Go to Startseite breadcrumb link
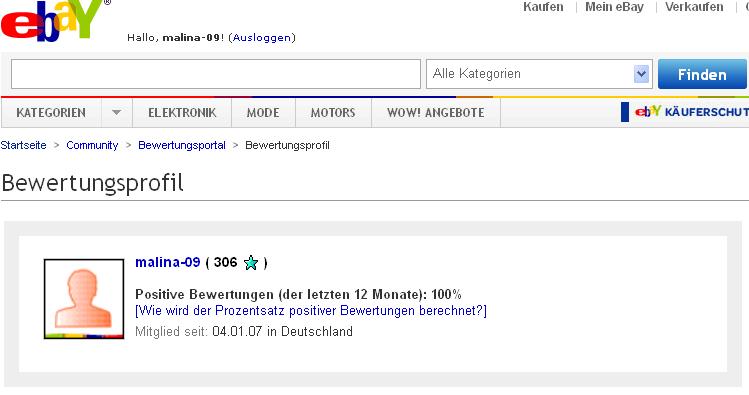749x395 pixels. pyautogui.click(x=23, y=145)
